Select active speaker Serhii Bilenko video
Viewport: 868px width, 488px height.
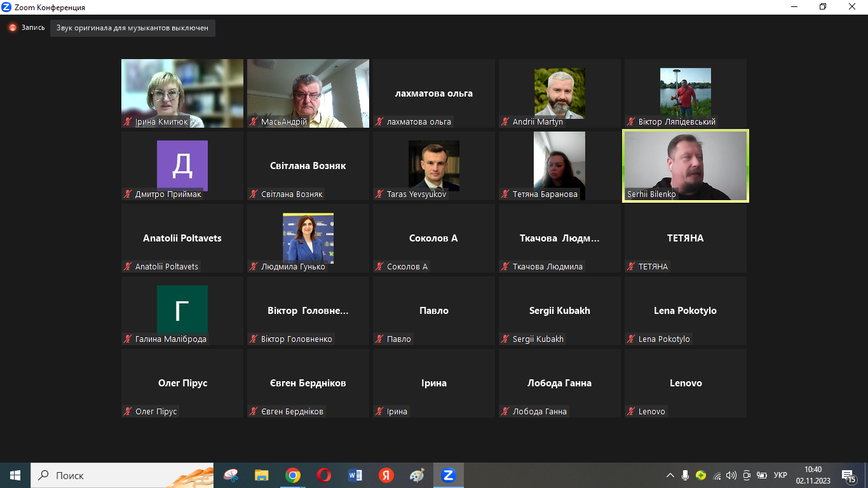pyautogui.click(x=686, y=166)
